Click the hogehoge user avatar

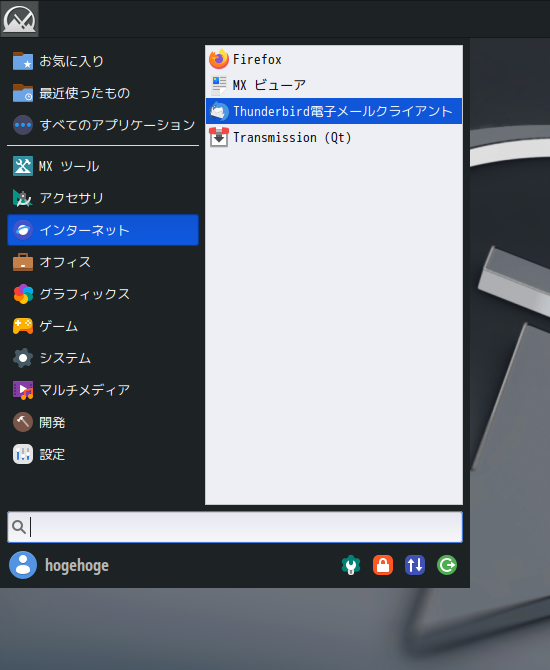point(23,565)
